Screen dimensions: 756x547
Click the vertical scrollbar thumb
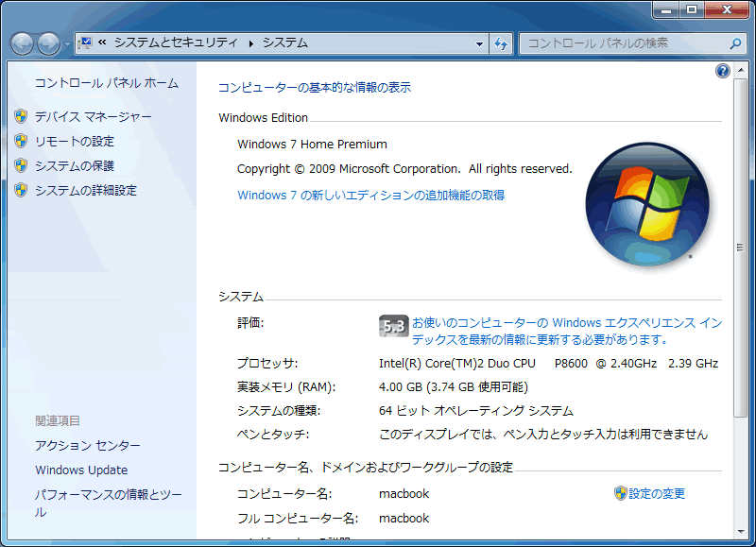pyautogui.click(x=741, y=248)
